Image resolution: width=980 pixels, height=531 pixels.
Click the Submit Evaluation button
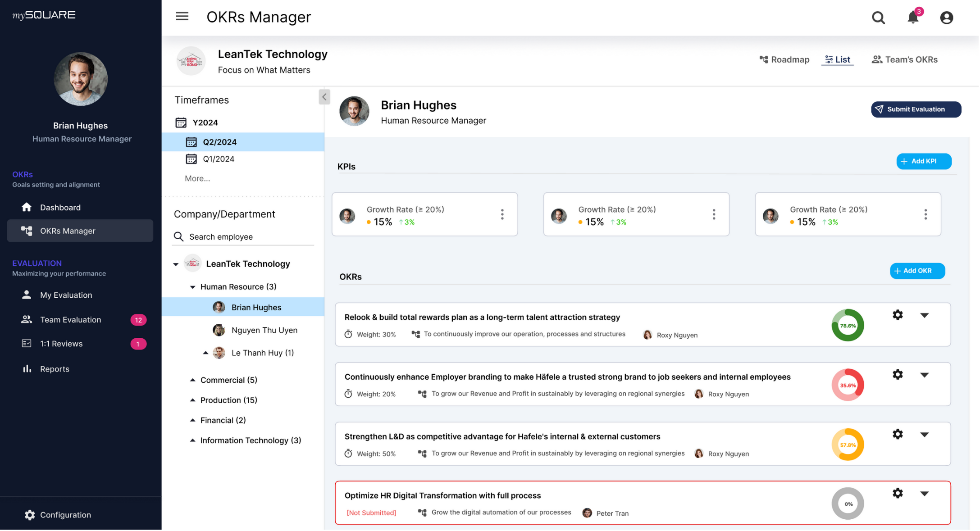tap(916, 109)
